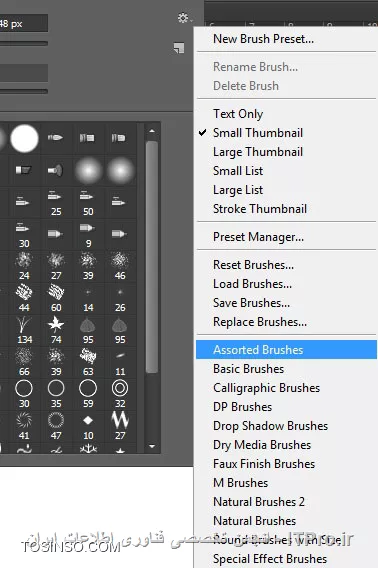Click the create new preset page icon
The image size is (378, 568).
(x=179, y=48)
